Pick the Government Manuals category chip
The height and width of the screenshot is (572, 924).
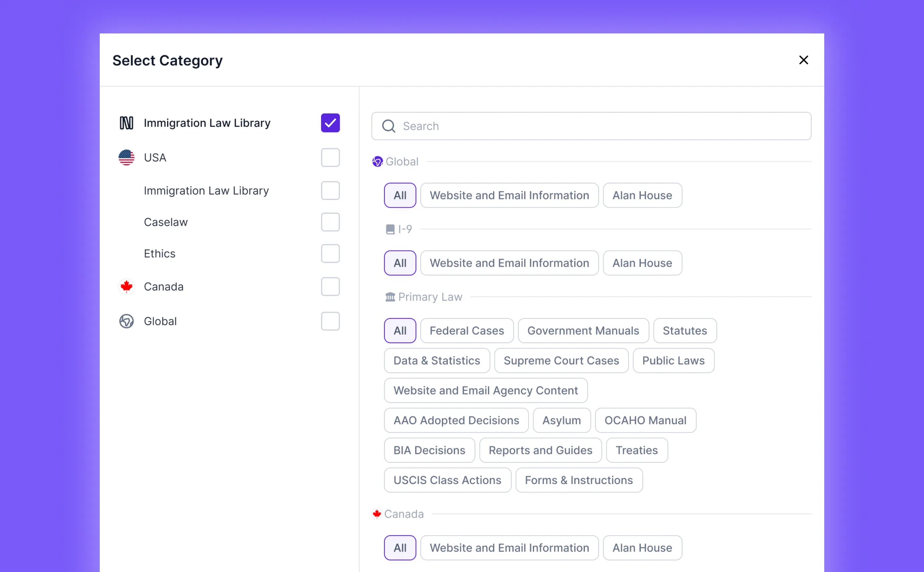tap(583, 330)
